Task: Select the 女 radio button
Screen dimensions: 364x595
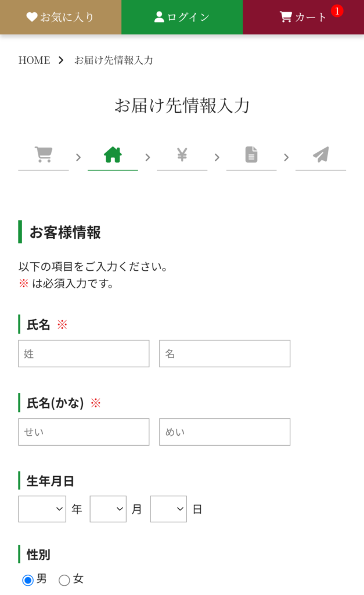Action: 64,580
